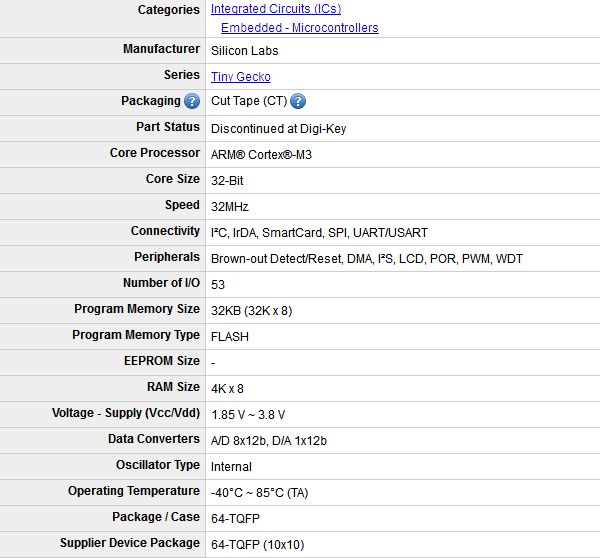
Task: Select the Peripherals row label
Action: 167,257
